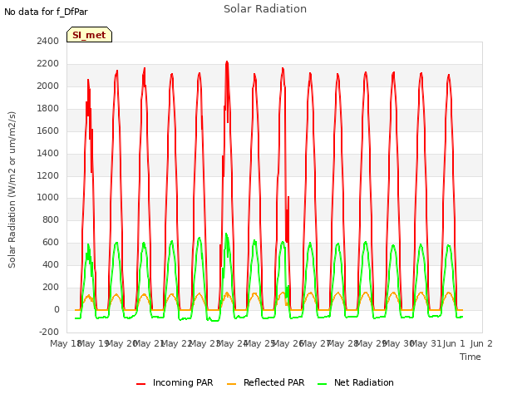Click the green Net Radiation peak on May 24
The width and height of the screenshot is (532, 399).
coord(226,234)
